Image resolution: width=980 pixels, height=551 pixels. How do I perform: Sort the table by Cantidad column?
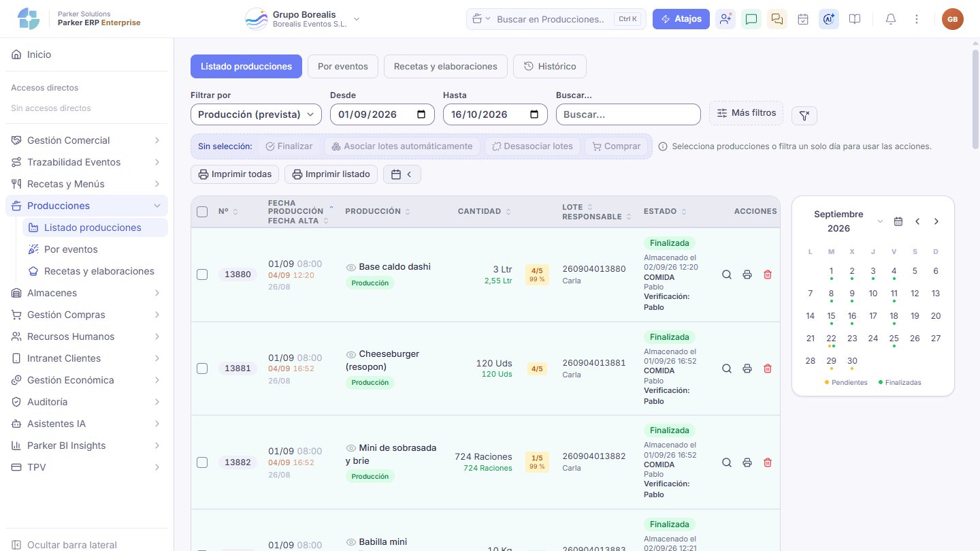pos(484,211)
